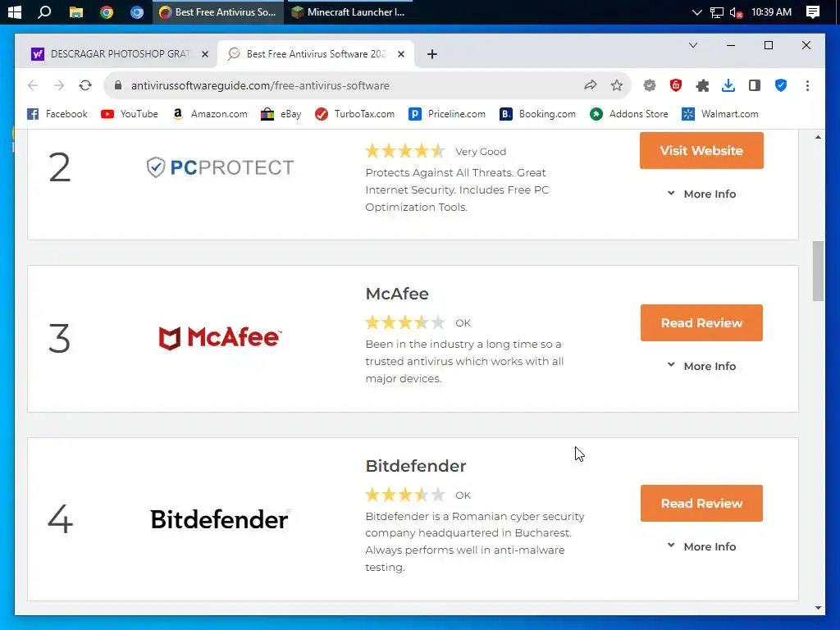Click the Bitdefender logo
The width and height of the screenshot is (840, 630).
tap(220, 519)
